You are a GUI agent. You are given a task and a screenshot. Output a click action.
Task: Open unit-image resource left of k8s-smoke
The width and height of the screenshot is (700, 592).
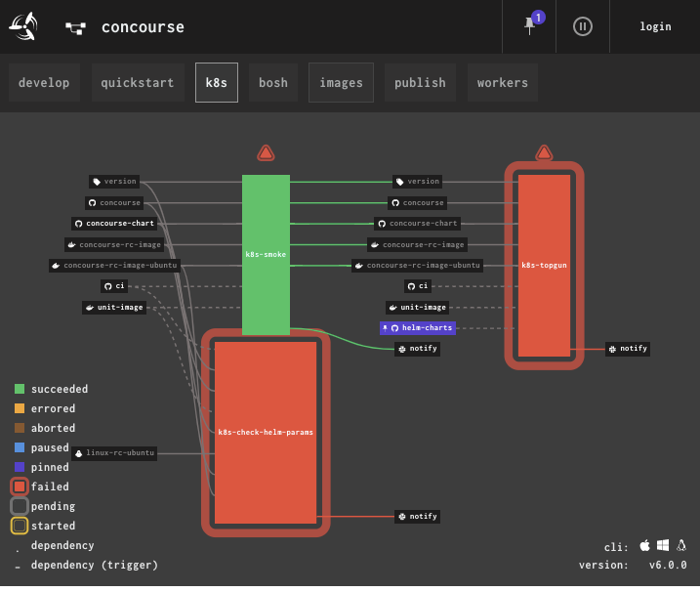tap(114, 308)
